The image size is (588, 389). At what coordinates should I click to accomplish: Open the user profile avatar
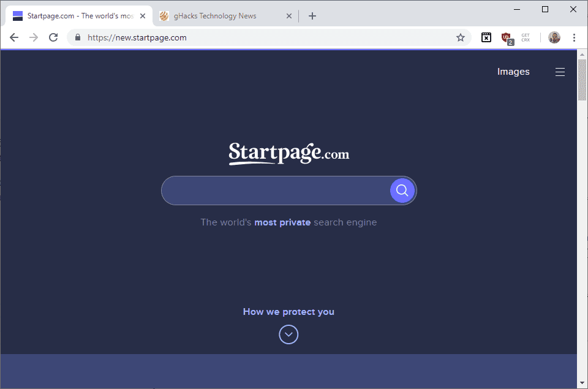point(554,37)
